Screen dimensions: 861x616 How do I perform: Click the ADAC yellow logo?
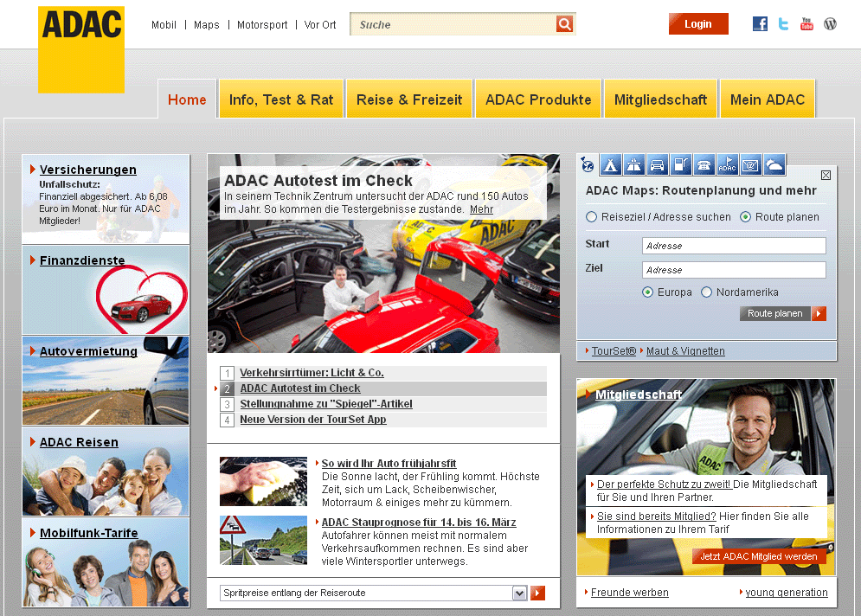(81, 49)
